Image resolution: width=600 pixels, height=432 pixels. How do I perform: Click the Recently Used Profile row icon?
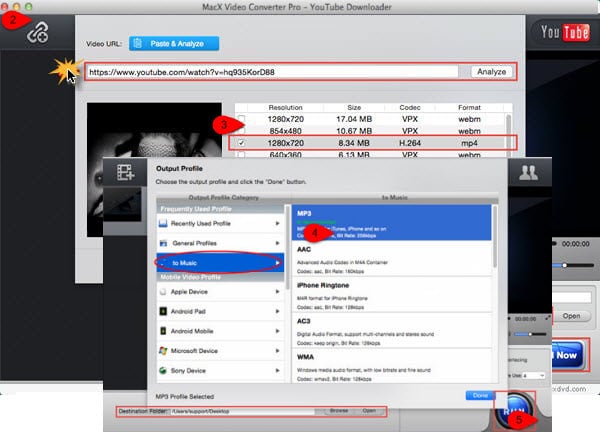click(x=163, y=223)
